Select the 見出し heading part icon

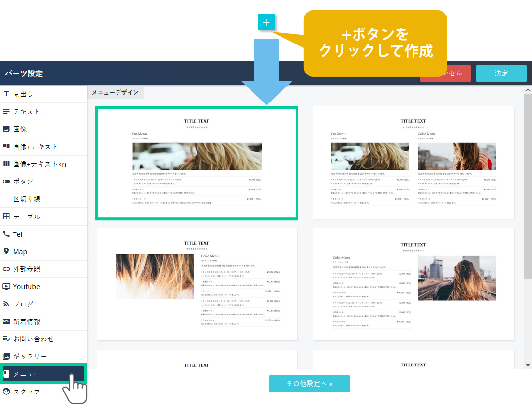pyautogui.click(x=6, y=94)
